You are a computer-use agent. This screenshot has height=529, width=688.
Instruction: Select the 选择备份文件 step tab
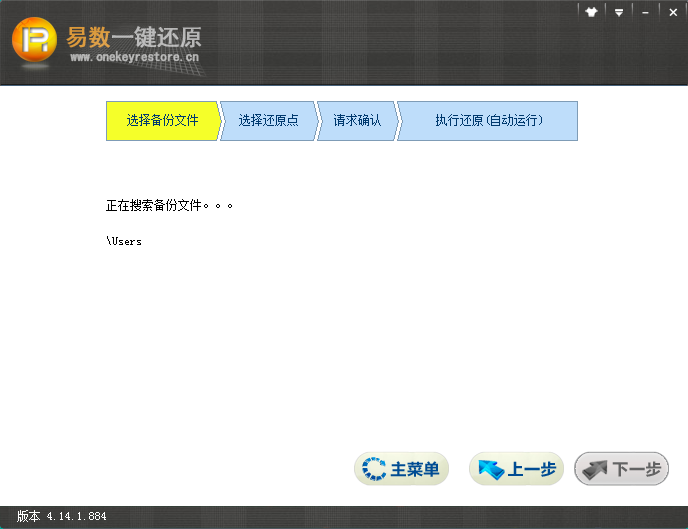162,121
